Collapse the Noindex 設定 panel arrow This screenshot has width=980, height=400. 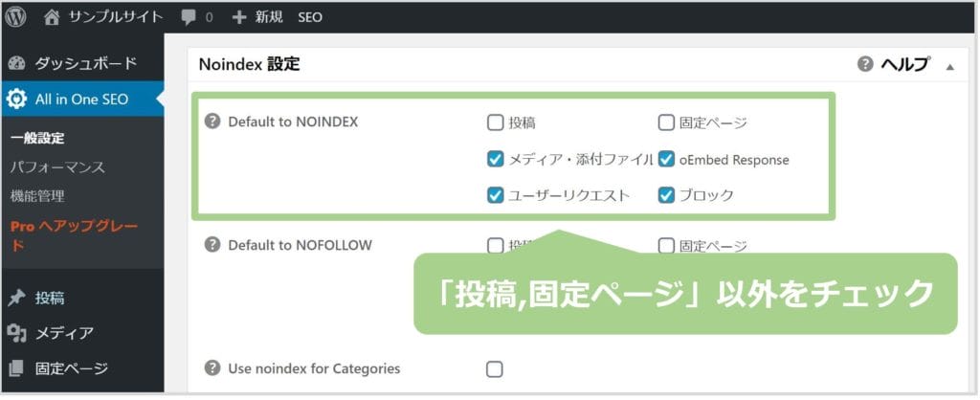[x=950, y=66]
